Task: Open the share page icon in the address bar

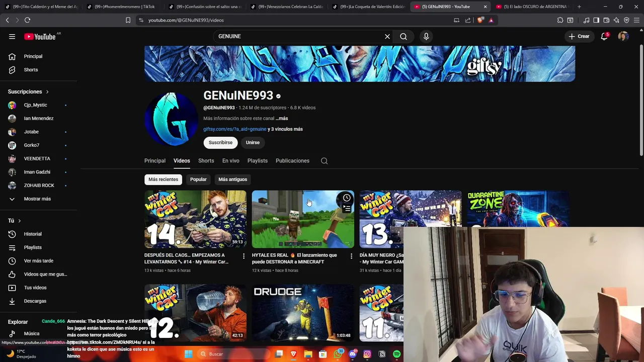Action: coord(468,20)
